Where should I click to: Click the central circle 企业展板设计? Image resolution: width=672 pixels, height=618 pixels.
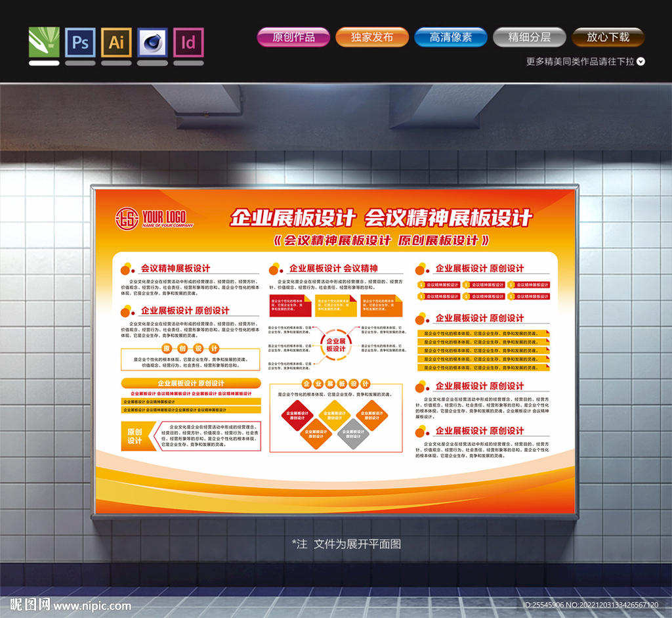click(x=336, y=345)
